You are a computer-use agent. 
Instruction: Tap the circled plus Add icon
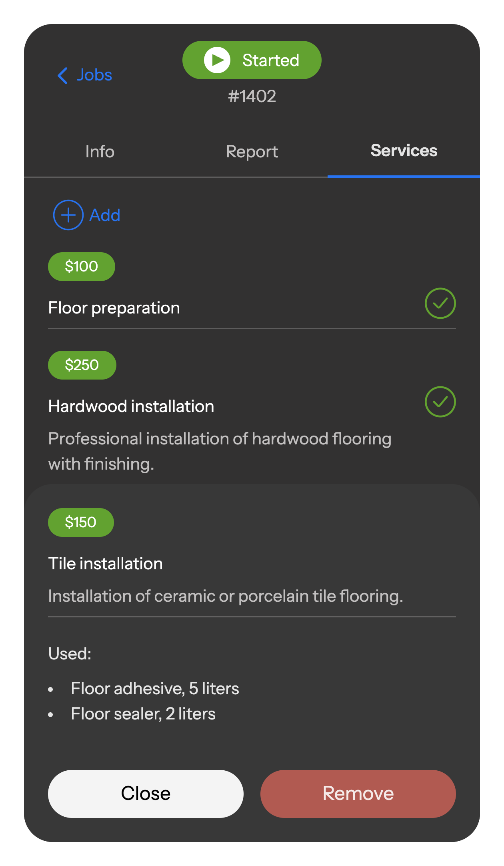68,215
